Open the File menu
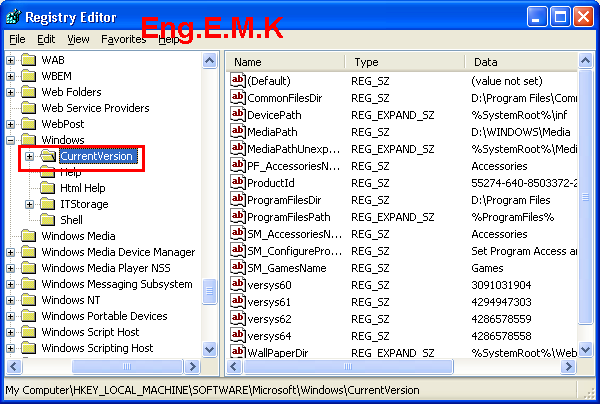The image size is (600, 404). (x=17, y=39)
